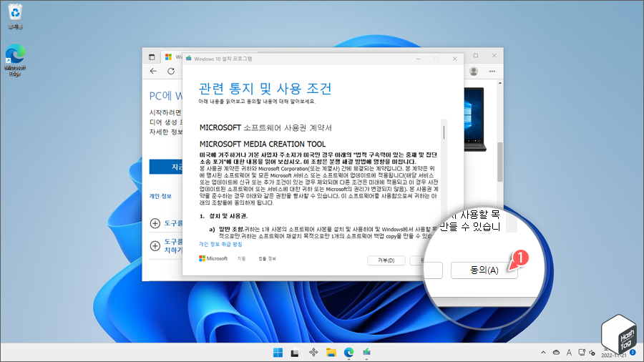Open the Widgets taskbar icon
Screen dimensions: 644x362
pyautogui.click(x=313, y=353)
